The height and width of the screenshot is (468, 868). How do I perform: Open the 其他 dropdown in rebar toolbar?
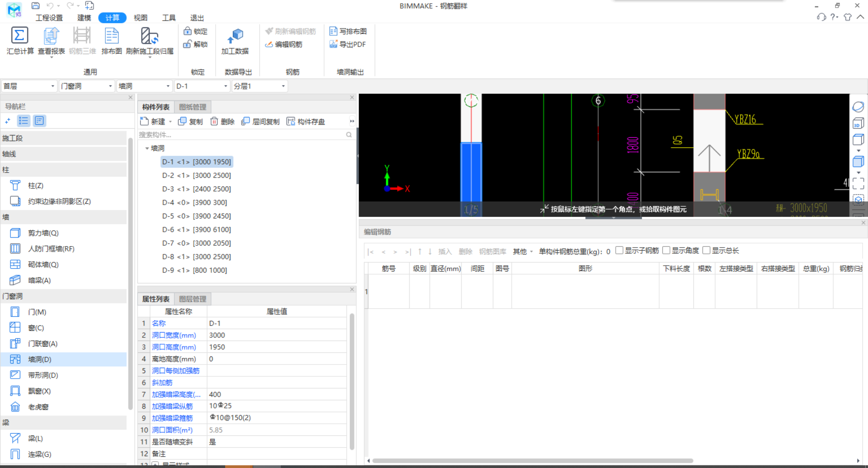[523, 252]
